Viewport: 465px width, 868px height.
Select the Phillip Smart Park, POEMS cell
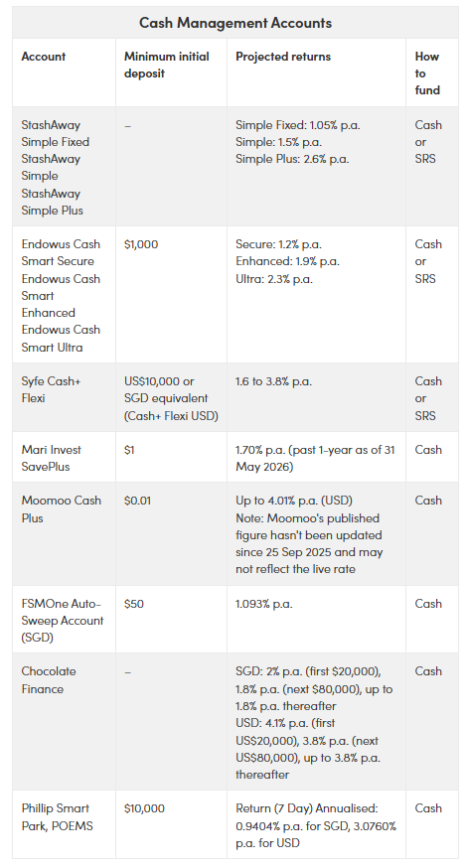point(57,817)
